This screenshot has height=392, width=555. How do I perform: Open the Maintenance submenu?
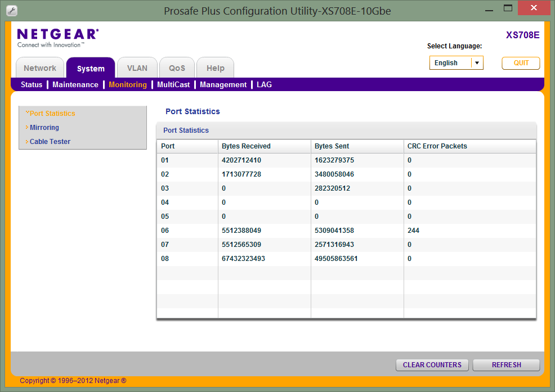75,84
